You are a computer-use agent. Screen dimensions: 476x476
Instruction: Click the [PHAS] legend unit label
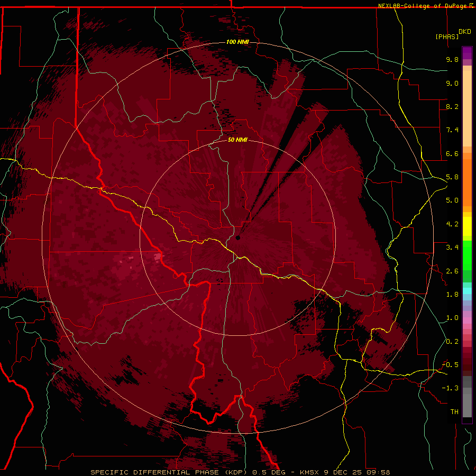click(447, 37)
